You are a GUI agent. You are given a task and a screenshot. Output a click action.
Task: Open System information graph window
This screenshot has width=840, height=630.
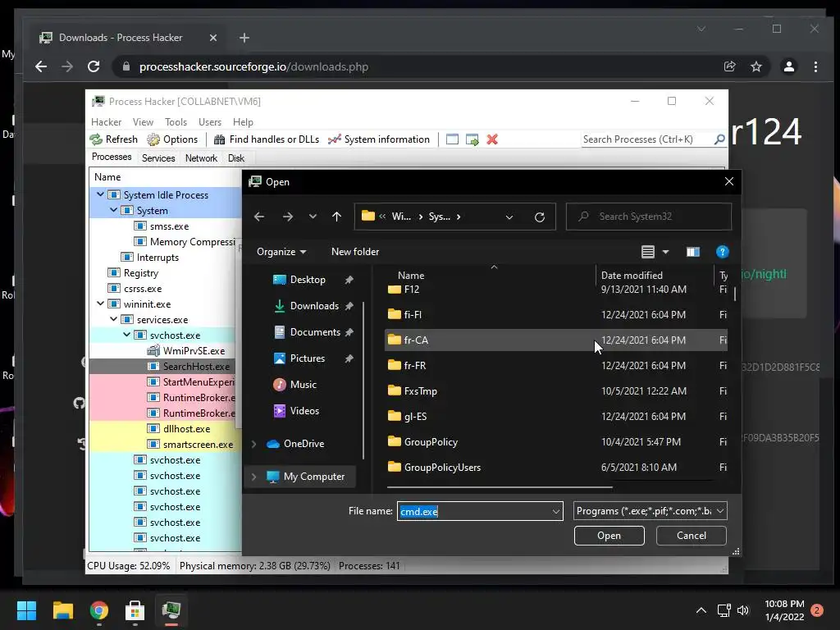[x=379, y=139]
